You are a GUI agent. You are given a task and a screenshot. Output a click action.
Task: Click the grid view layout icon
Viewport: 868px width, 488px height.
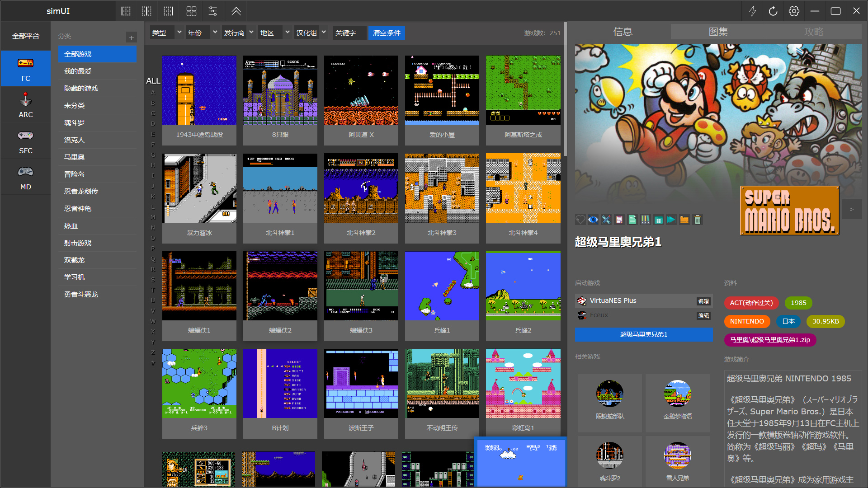pyautogui.click(x=191, y=11)
